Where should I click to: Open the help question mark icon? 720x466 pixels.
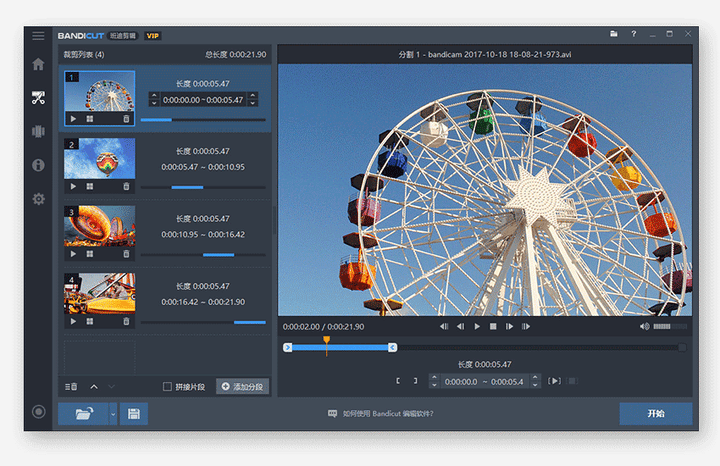[x=633, y=34]
